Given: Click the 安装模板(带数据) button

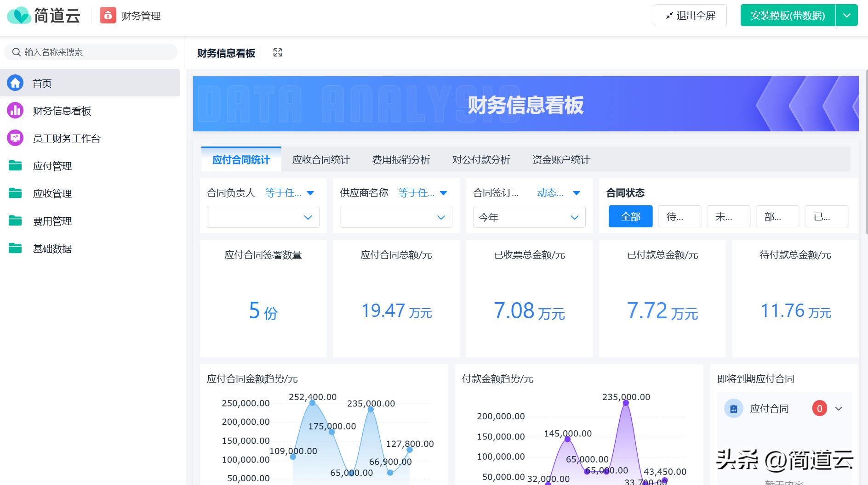Looking at the screenshot, I should [x=788, y=16].
